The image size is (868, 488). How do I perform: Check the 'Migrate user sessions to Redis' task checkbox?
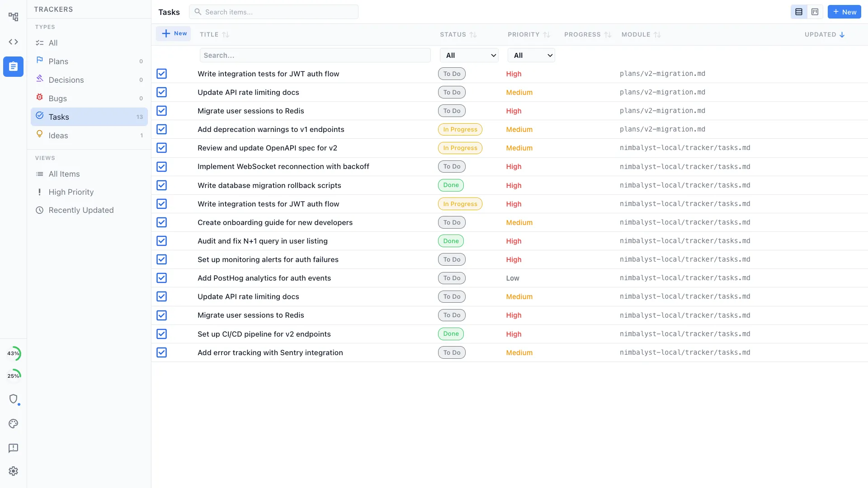pos(162,111)
